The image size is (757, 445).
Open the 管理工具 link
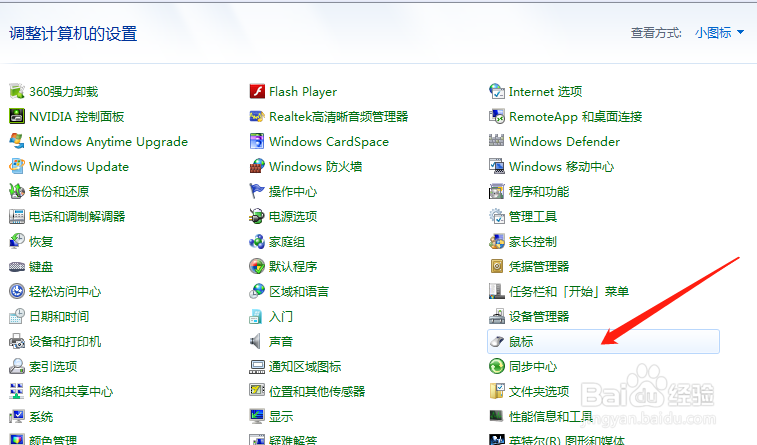tap(533, 217)
